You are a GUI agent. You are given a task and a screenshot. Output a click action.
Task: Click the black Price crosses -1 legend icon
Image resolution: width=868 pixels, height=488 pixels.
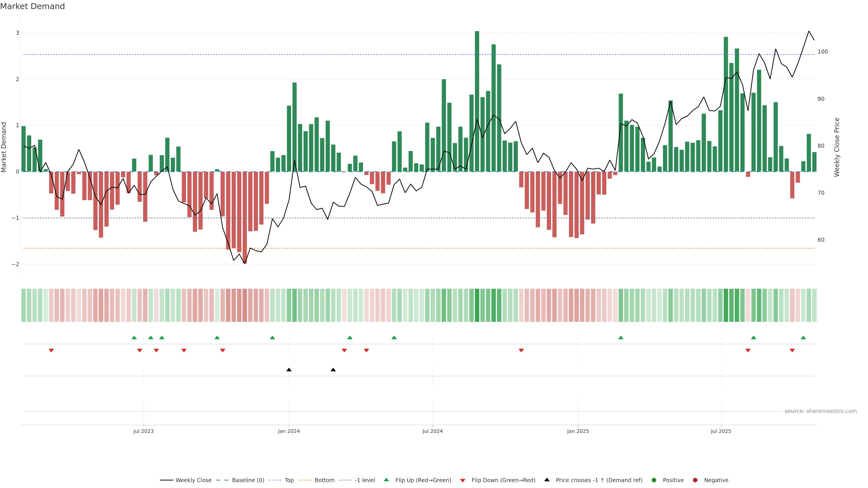point(547,480)
